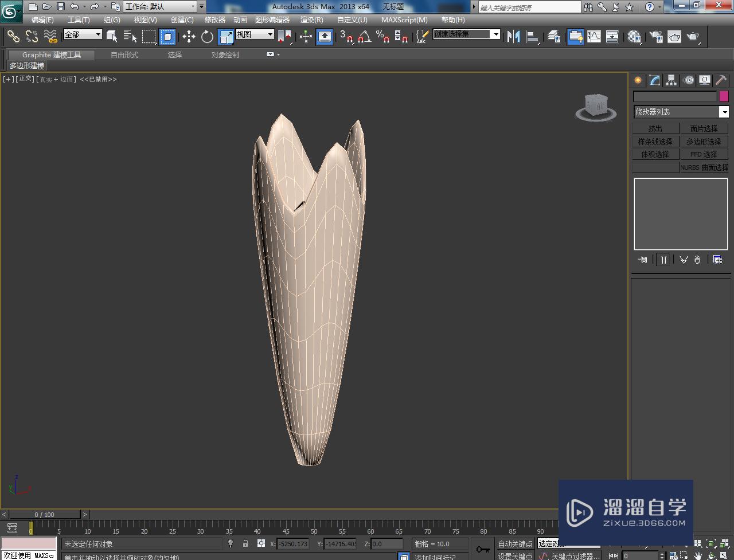Click the Use Pivot Point Center icon
The height and width of the screenshot is (560, 734).
pos(284,37)
